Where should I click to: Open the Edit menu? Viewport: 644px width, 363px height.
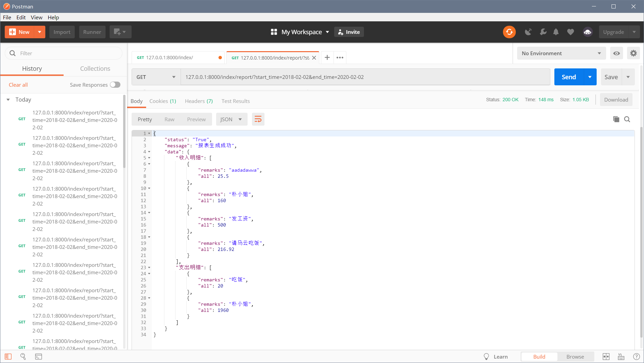[21, 17]
